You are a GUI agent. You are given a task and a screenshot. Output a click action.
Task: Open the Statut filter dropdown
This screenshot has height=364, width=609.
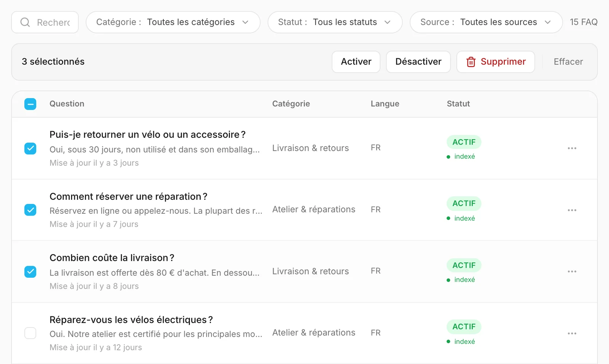point(335,22)
